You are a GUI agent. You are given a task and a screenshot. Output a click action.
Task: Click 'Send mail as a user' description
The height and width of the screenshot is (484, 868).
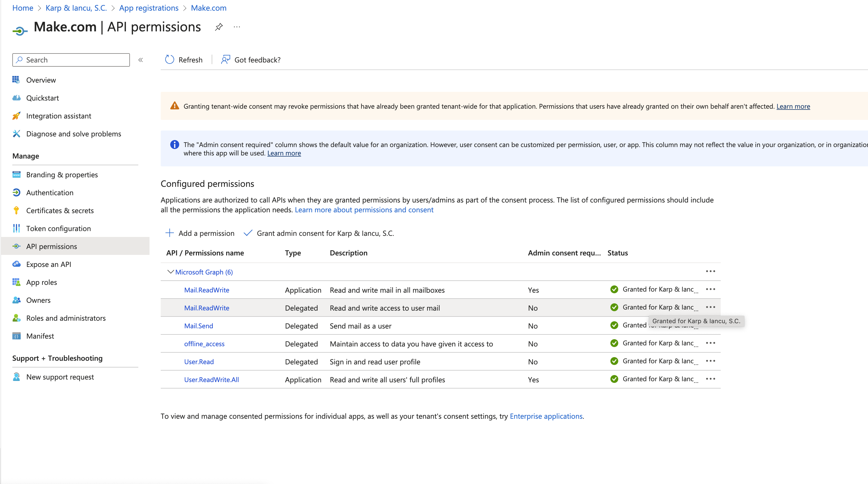point(360,325)
